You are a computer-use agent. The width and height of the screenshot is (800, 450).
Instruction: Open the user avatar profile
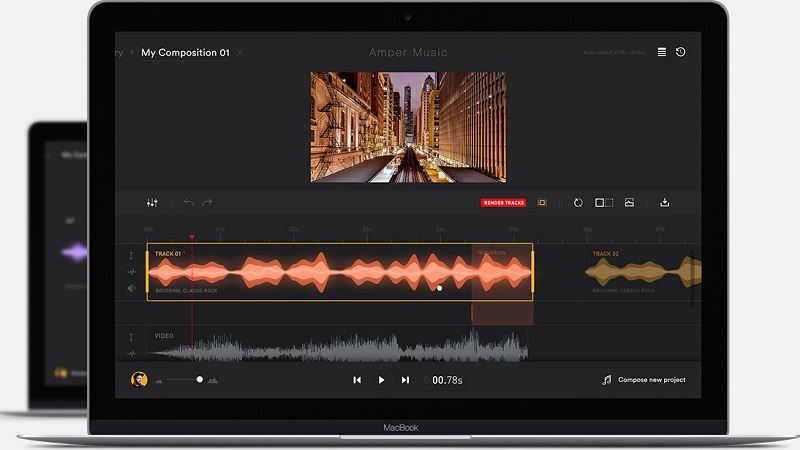point(139,380)
